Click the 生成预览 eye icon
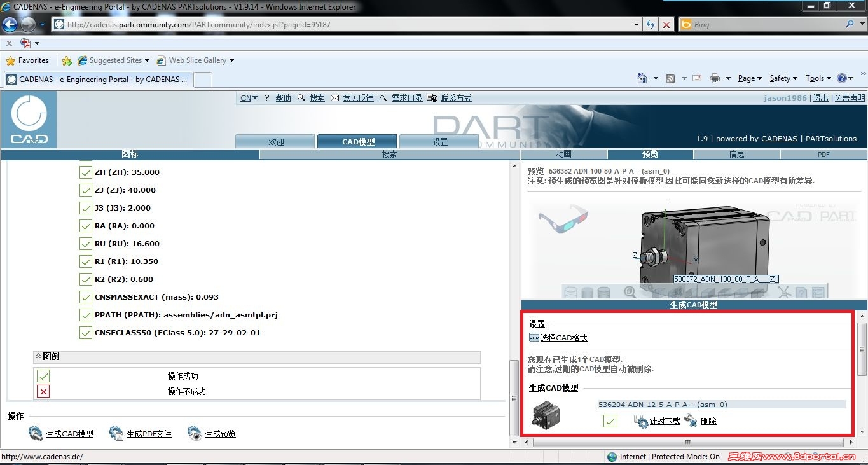The width and height of the screenshot is (868, 465). click(x=195, y=434)
